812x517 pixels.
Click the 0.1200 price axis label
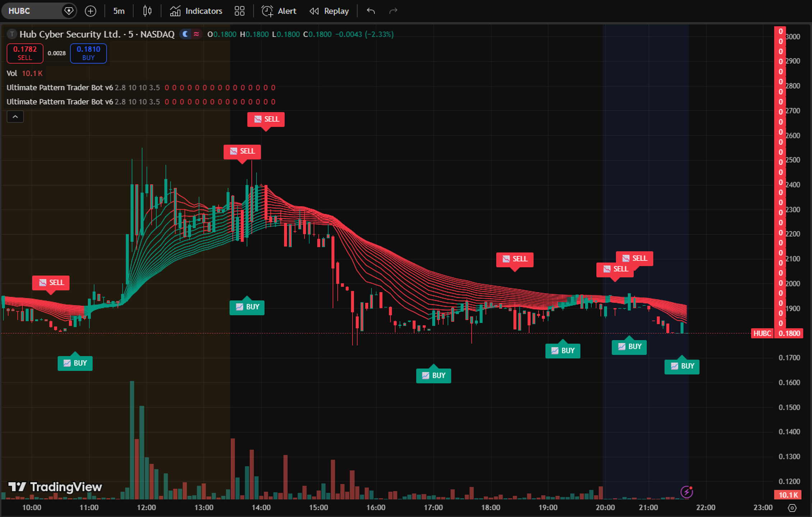789,481
